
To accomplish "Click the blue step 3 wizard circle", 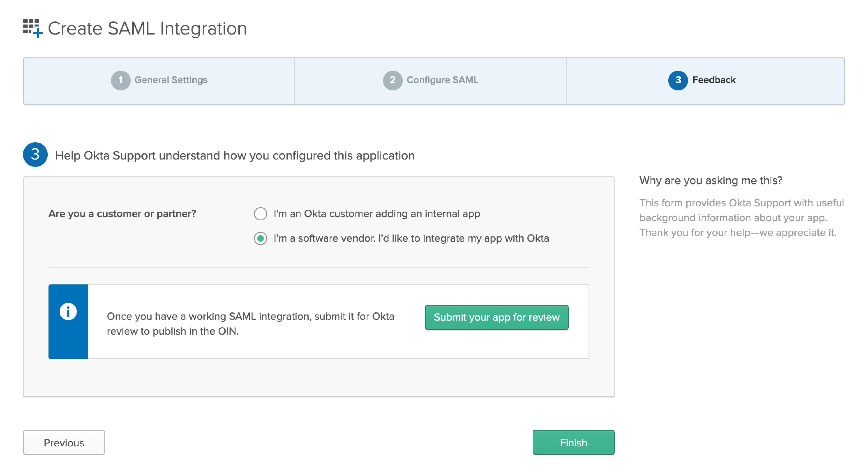I will 678,80.
